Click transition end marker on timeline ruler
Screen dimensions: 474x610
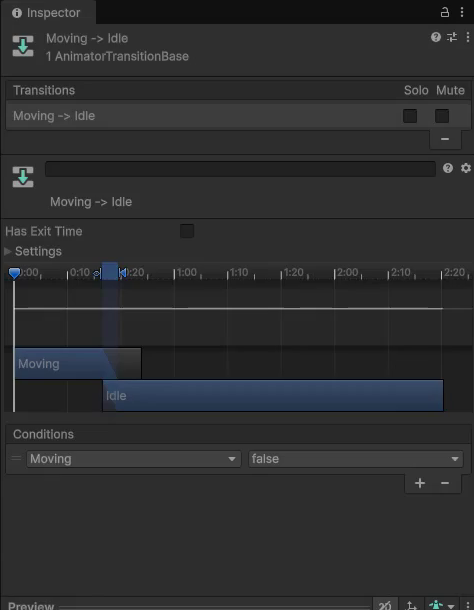(122, 273)
